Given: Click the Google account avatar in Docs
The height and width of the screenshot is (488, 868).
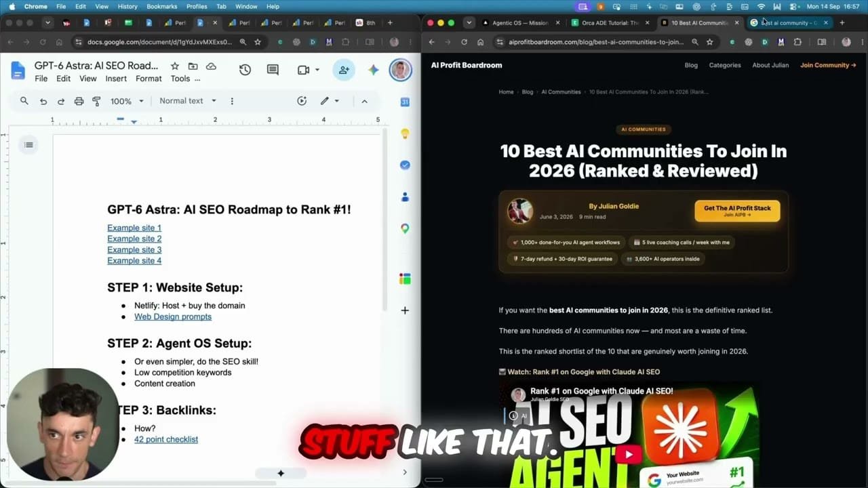Looking at the screenshot, I should tap(400, 70).
